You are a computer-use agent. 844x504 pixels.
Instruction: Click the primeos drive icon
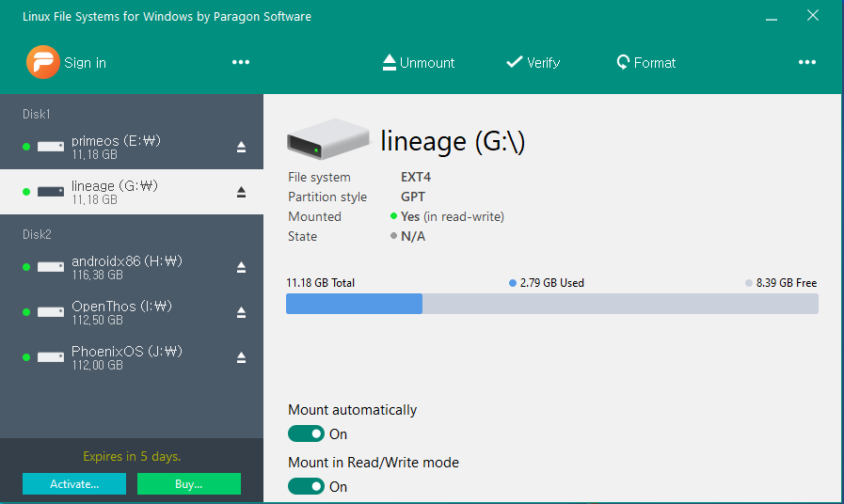[x=51, y=147]
